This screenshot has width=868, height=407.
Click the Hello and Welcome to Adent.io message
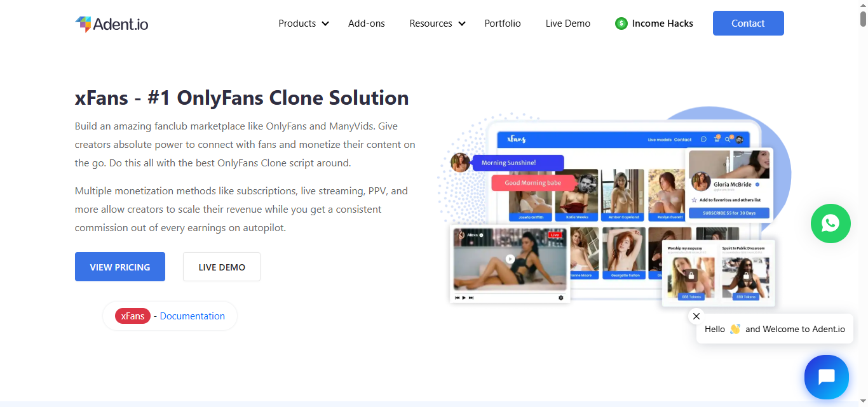[x=775, y=329]
